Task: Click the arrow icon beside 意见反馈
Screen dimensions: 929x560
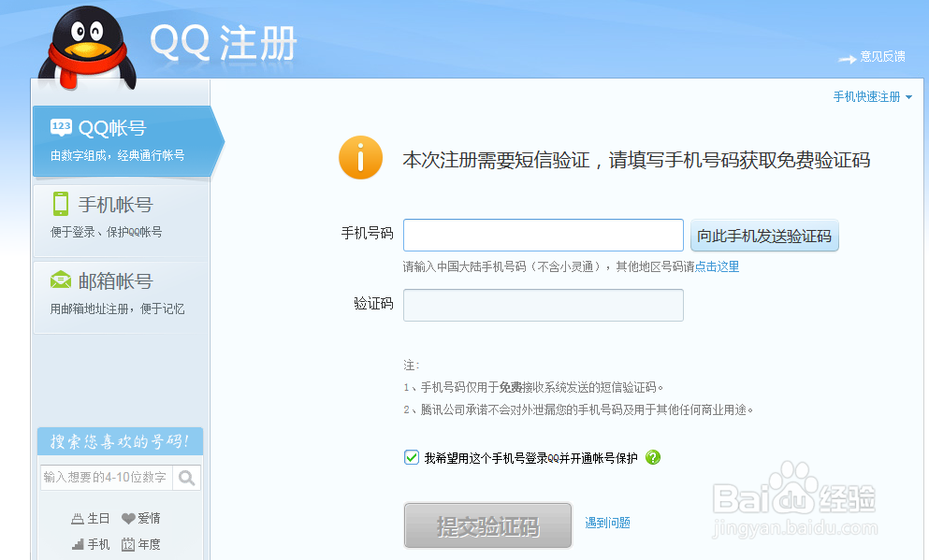Action: 848,58
